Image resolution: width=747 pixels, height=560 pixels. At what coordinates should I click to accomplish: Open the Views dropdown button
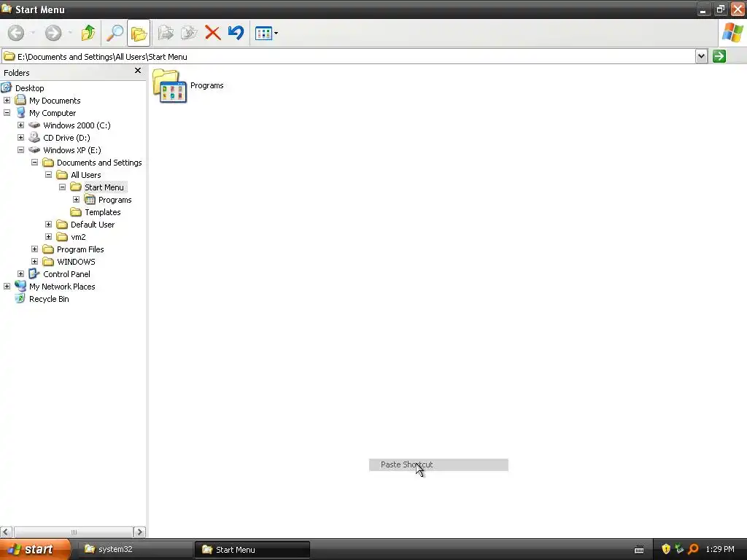[266, 34]
